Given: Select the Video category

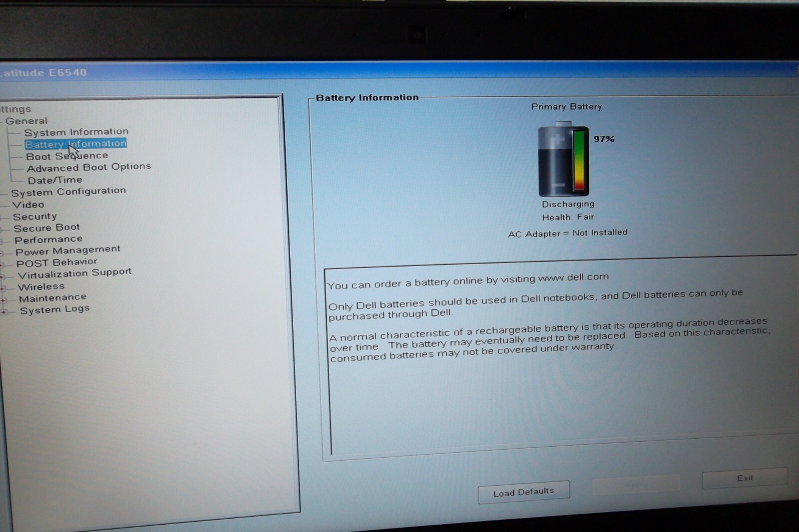Looking at the screenshot, I should coord(28,205).
